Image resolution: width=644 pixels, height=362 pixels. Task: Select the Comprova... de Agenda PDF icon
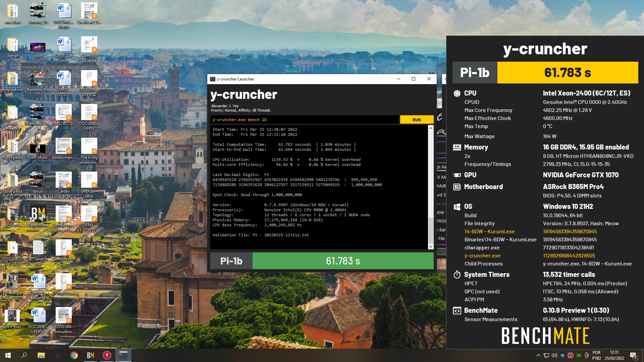click(63, 220)
